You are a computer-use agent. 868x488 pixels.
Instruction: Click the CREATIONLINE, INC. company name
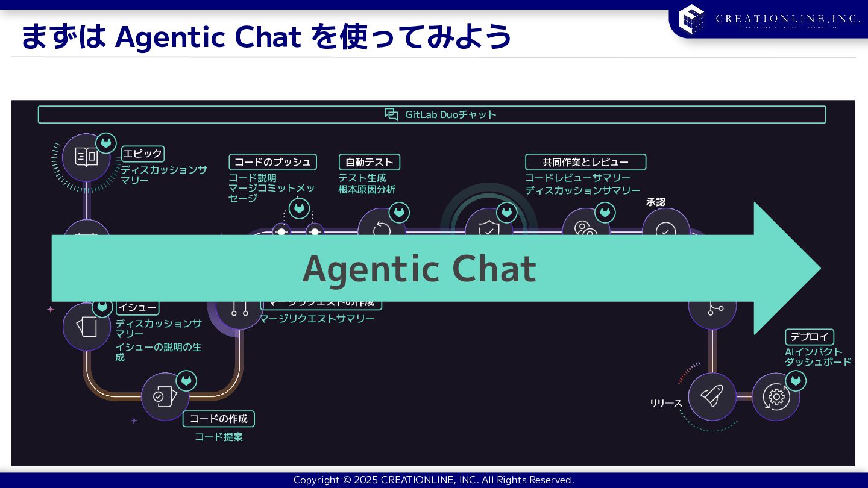click(788, 19)
